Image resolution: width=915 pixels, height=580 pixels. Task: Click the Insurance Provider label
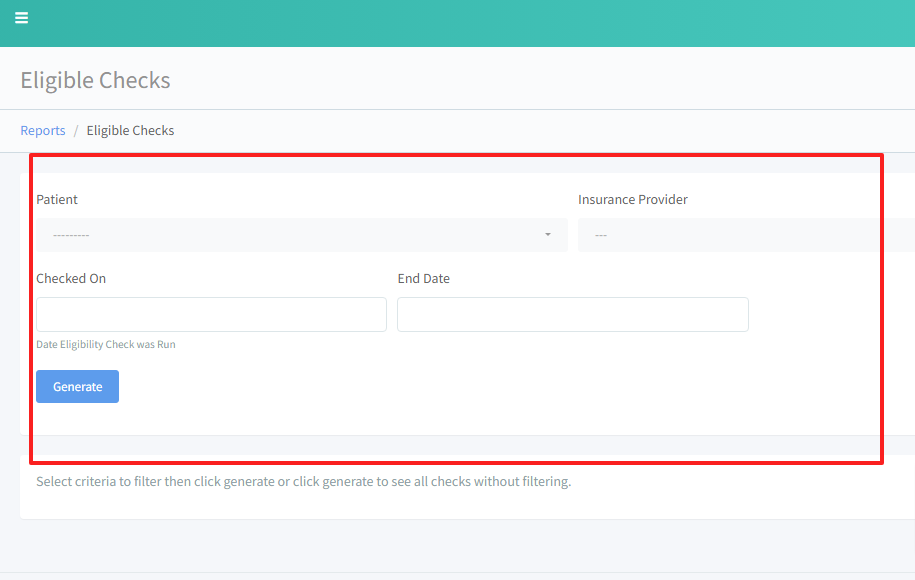[x=633, y=200]
